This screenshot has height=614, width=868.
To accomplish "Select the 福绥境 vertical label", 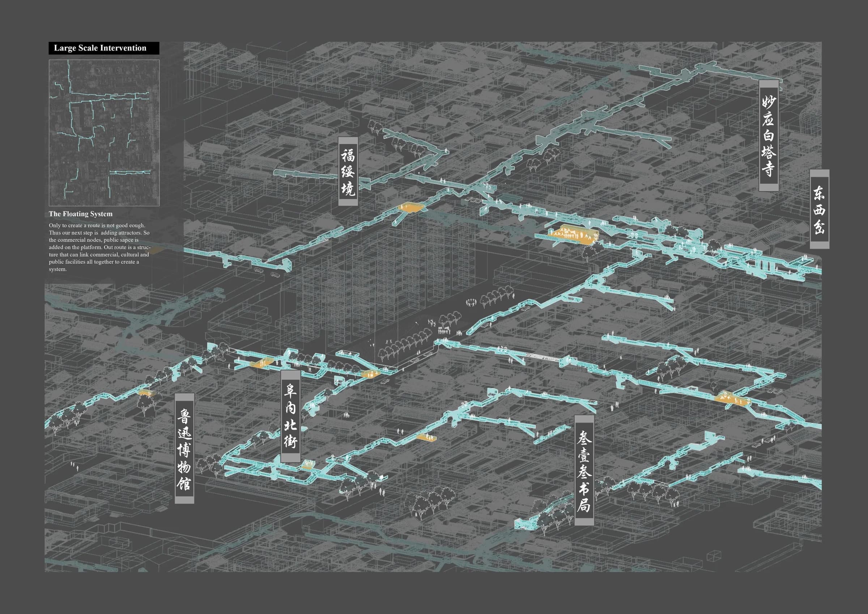I will [348, 172].
